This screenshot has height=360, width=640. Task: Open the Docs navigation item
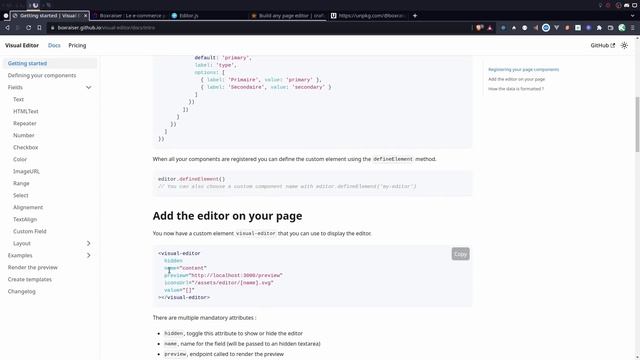[x=54, y=45]
